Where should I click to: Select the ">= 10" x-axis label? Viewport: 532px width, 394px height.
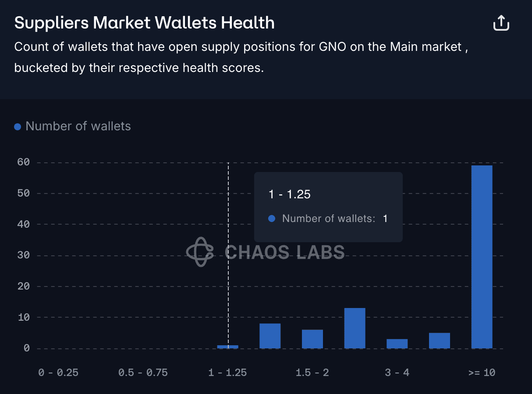click(x=482, y=373)
